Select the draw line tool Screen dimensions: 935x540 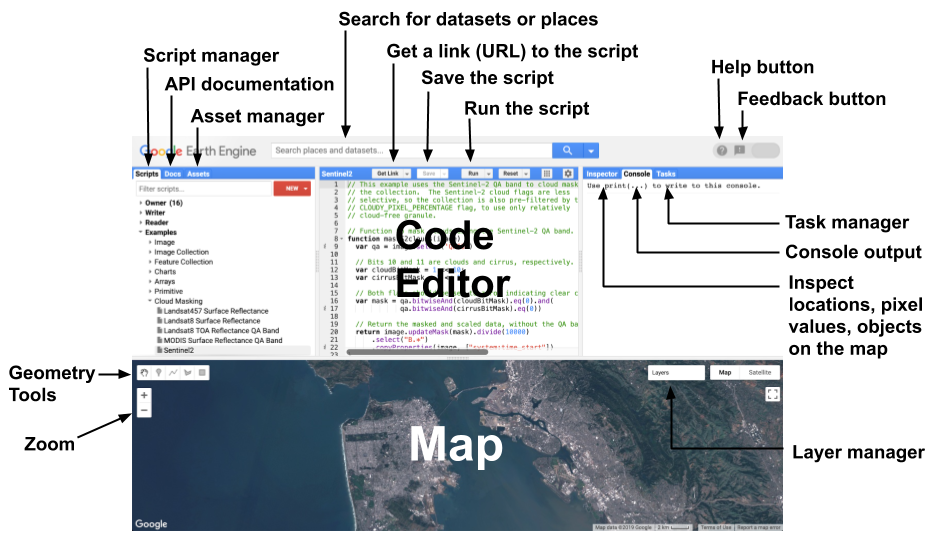(x=173, y=373)
